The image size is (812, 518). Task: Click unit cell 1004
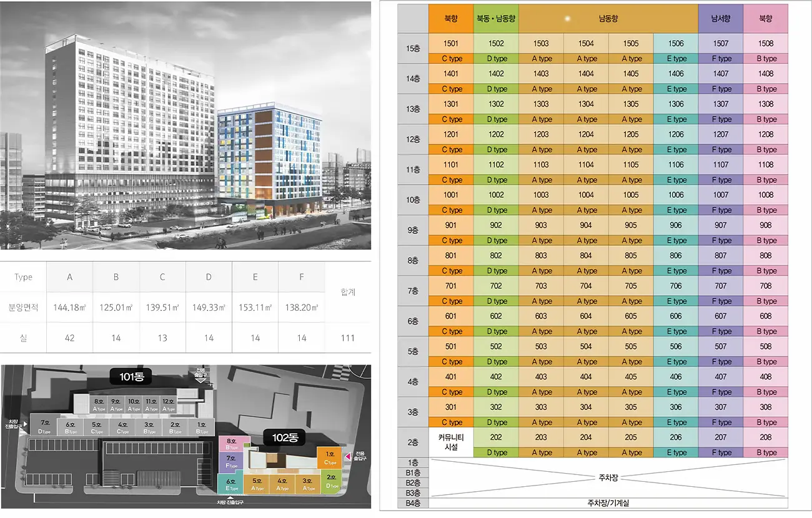click(x=586, y=195)
